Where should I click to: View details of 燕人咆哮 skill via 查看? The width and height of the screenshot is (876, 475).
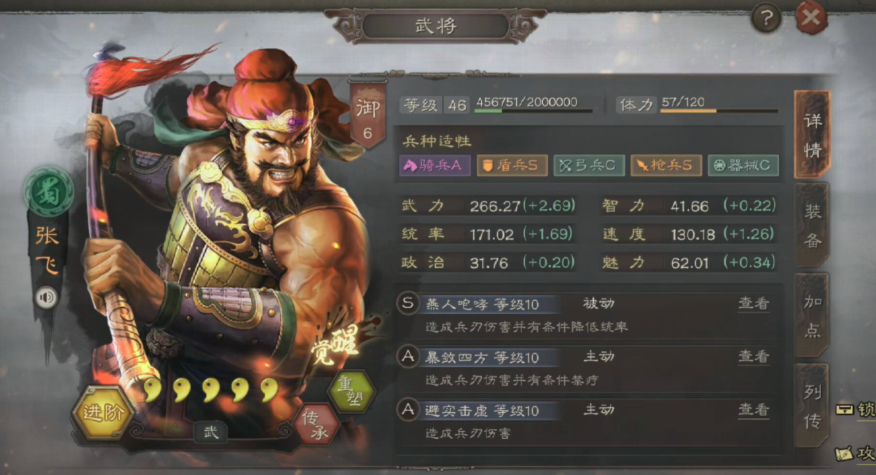coord(754,303)
